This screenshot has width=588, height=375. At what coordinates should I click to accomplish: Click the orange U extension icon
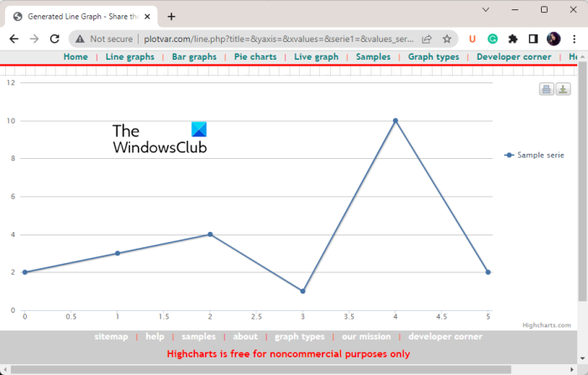[472, 39]
